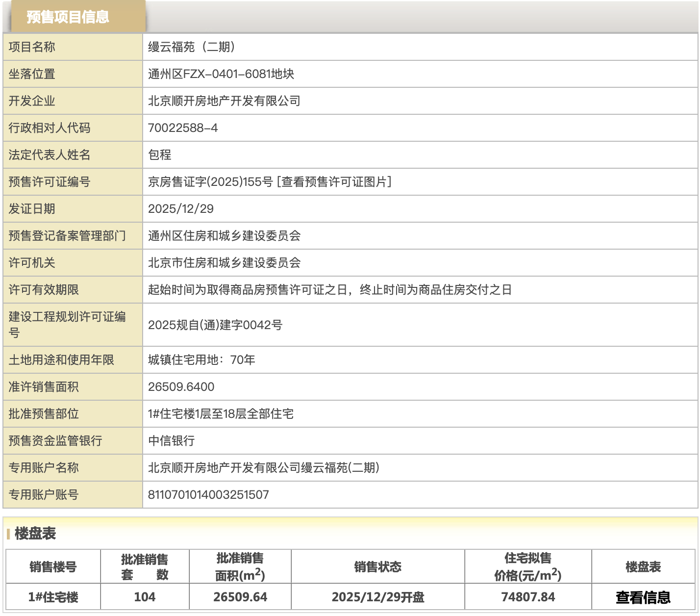Click the 北京市住房和城乡建设委员会 value

tap(224, 263)
